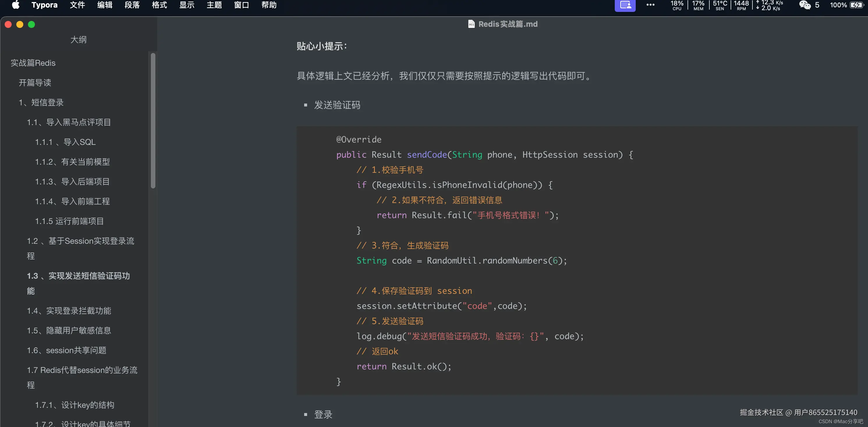
Task: Click the Redis实战篇.md window title
Action: [508, 24]
